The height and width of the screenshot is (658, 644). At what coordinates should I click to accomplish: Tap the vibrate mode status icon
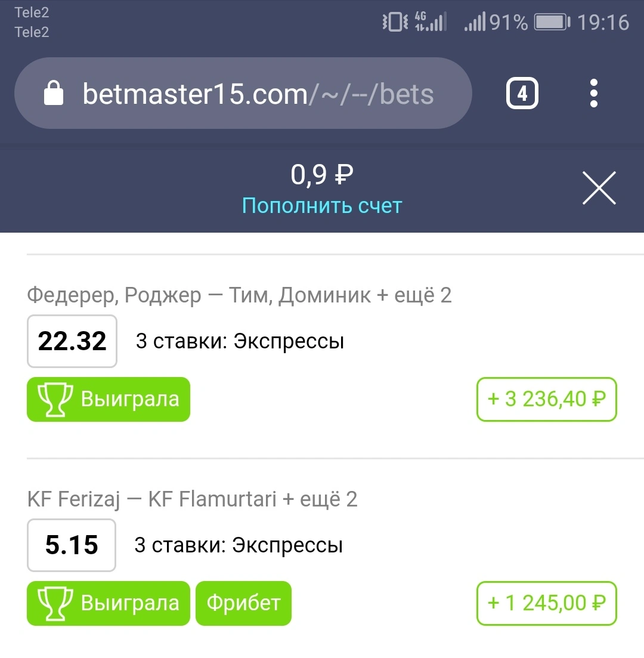[395, 22]
